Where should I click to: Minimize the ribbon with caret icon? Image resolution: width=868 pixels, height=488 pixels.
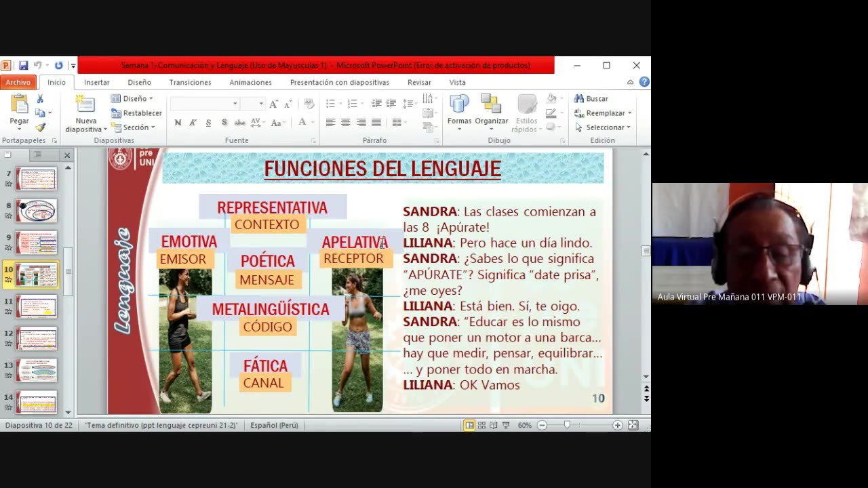click(x=631, y=82)
